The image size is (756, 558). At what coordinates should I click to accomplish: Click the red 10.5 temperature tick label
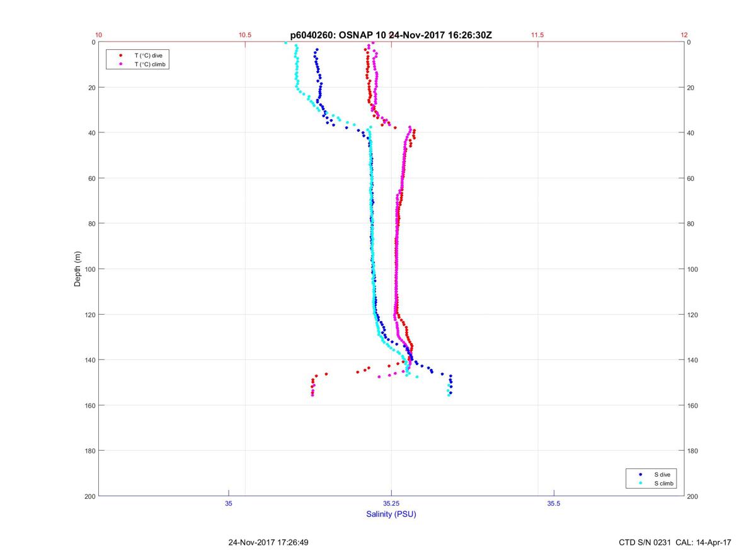(245, 35)
